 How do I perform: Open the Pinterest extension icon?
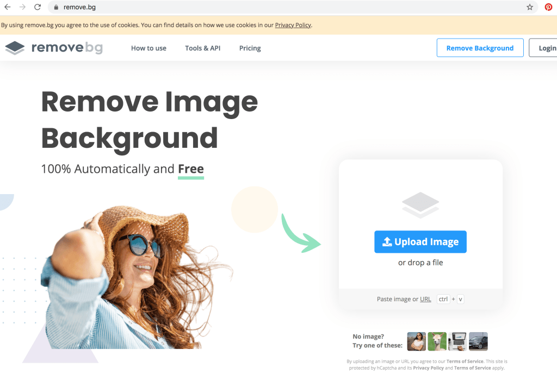tap(548, 7)
